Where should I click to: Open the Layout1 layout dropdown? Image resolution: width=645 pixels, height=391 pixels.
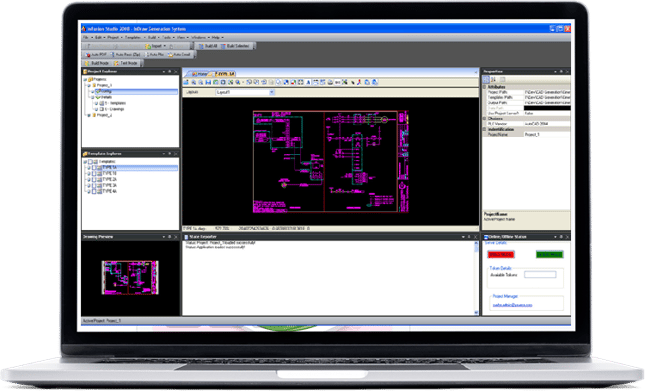[x=271, y=93]
